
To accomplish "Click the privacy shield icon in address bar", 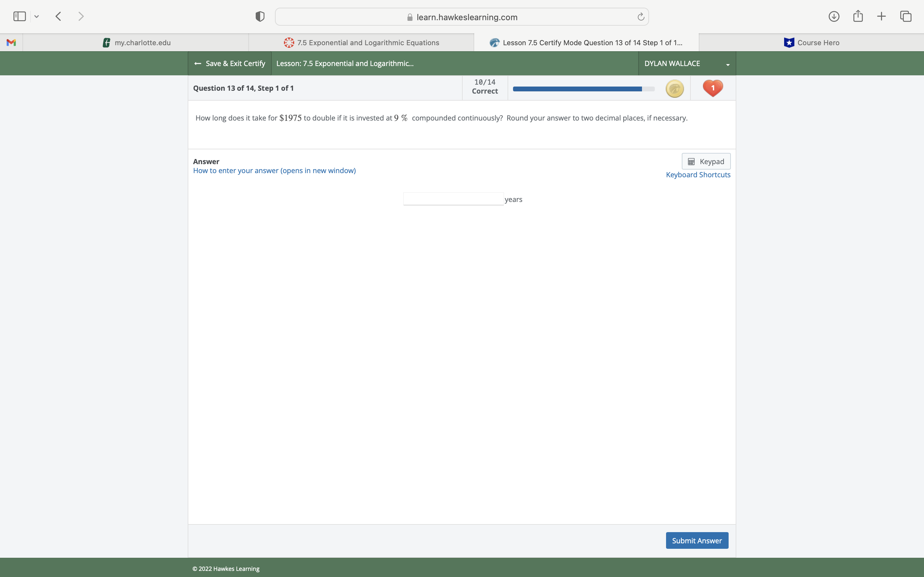I will tap(259, 16).
